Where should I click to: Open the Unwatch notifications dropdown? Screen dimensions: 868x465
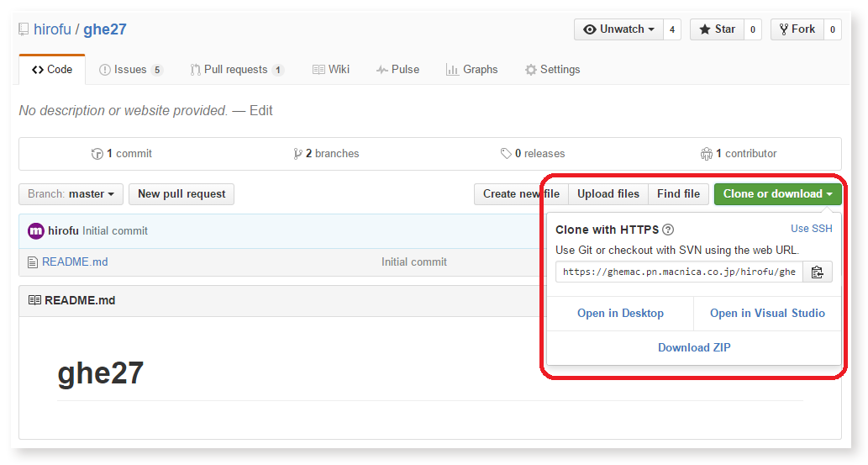coord(619,29)
